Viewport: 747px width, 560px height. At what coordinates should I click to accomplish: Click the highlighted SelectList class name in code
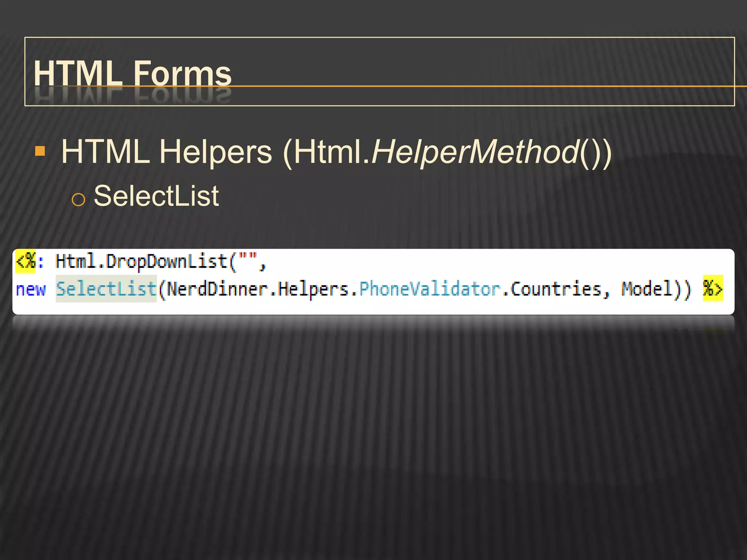click(106, 289)
